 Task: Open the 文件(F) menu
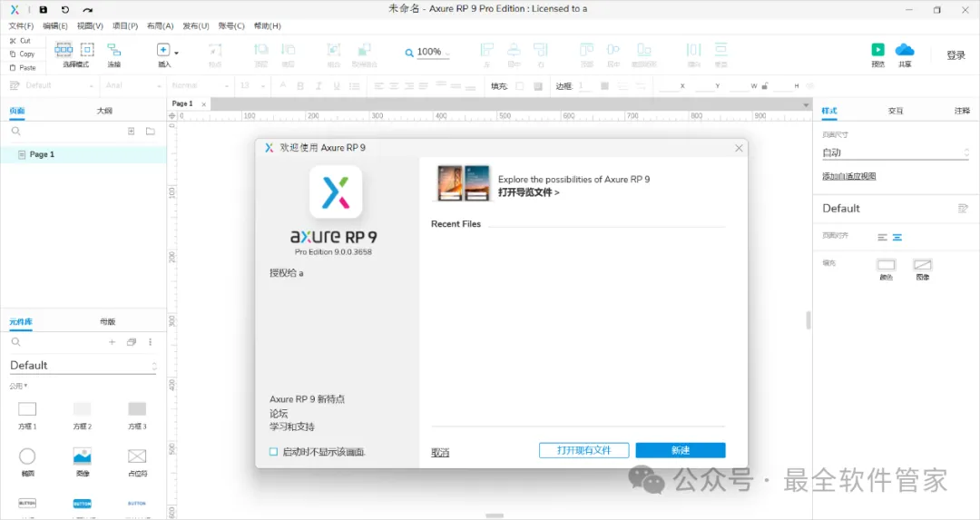pos(21,25)
